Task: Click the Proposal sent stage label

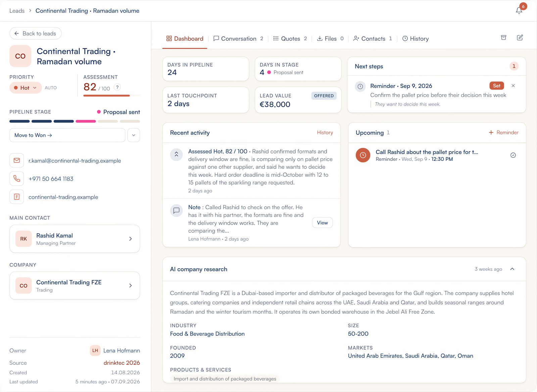Action: click(121, 112)
